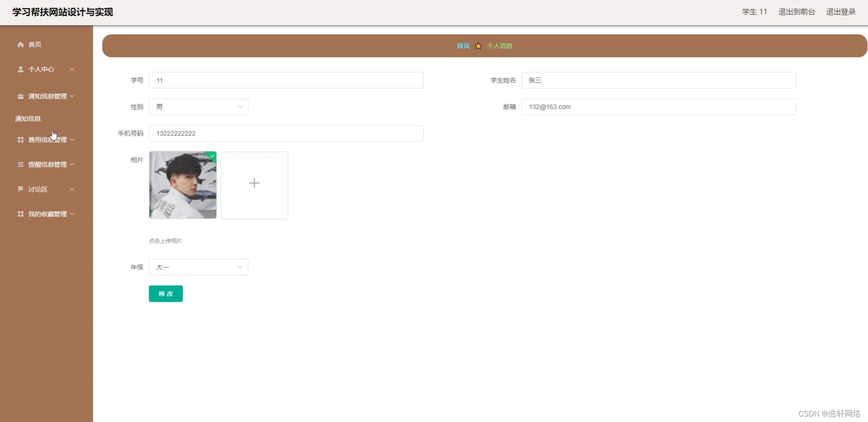Click the star icon in the breadcrumb bar
The height and width of the screenshot is (422, 868).
[478, 46]
